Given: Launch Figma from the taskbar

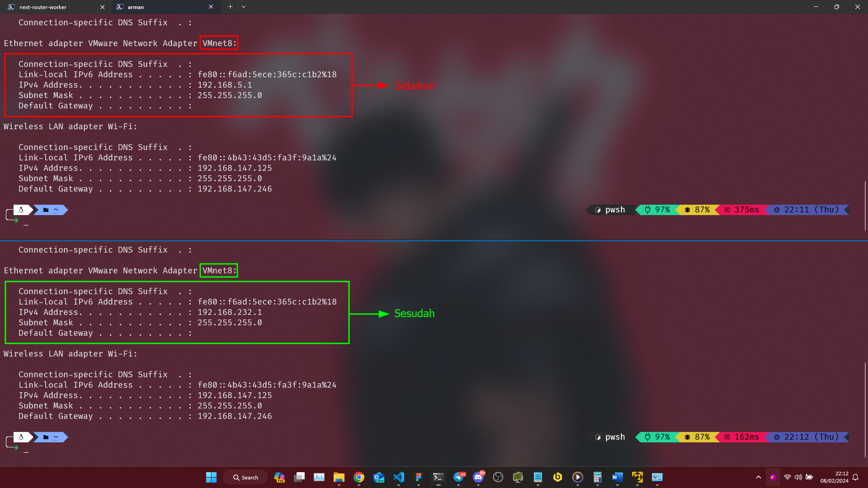Looking at the screenshot, I should tap(419, 478).
